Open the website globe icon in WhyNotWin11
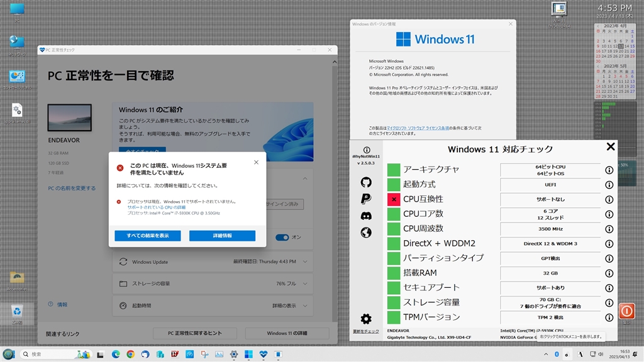This screenshot has width=644, height=362. tap(366, 233)
